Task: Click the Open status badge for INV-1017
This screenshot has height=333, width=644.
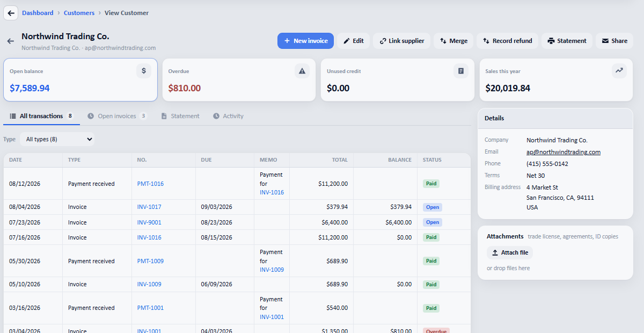Action: coord(433,207)
